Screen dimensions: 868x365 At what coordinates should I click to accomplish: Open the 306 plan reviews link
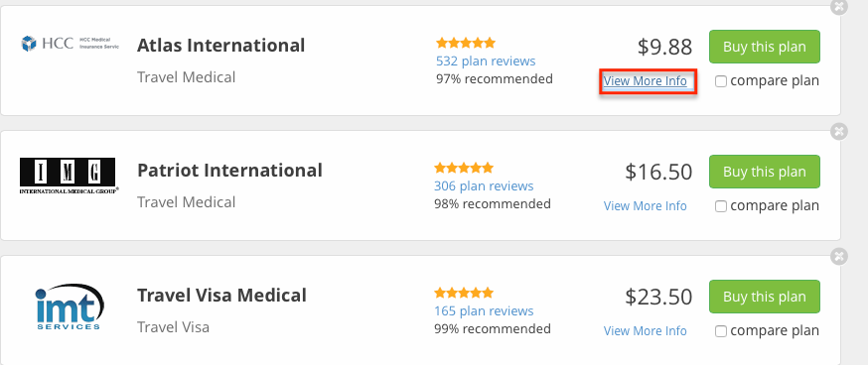point(484,185)
